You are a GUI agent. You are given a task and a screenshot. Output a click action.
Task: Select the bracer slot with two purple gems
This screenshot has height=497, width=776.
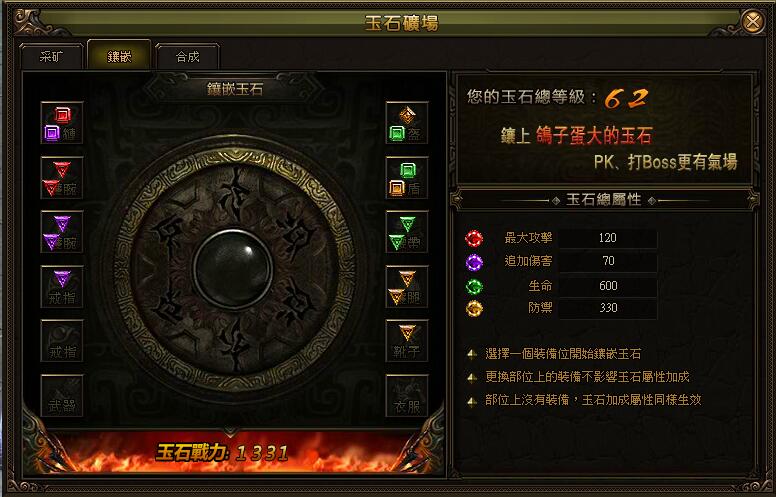tap(62, 232)
